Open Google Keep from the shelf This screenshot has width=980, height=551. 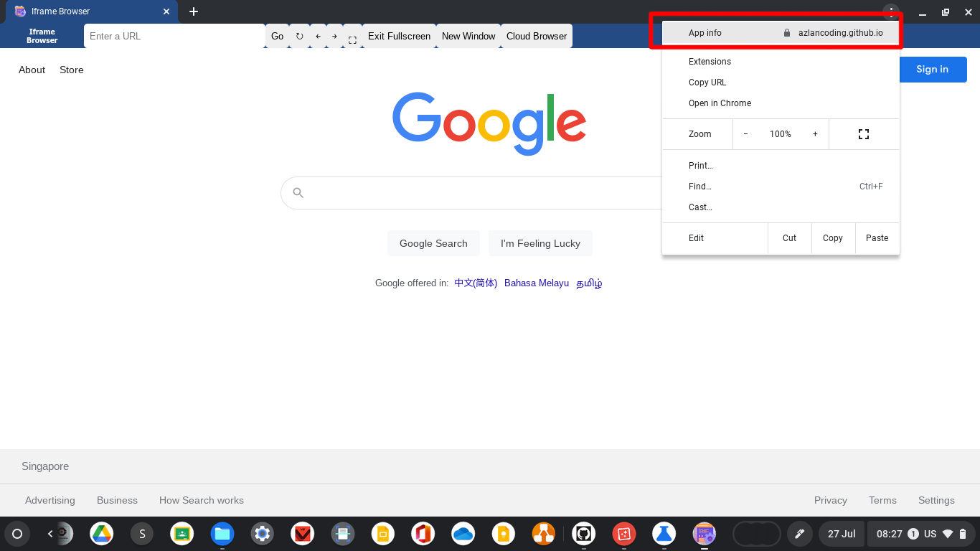pyautogui.click(x=504, y=534)
